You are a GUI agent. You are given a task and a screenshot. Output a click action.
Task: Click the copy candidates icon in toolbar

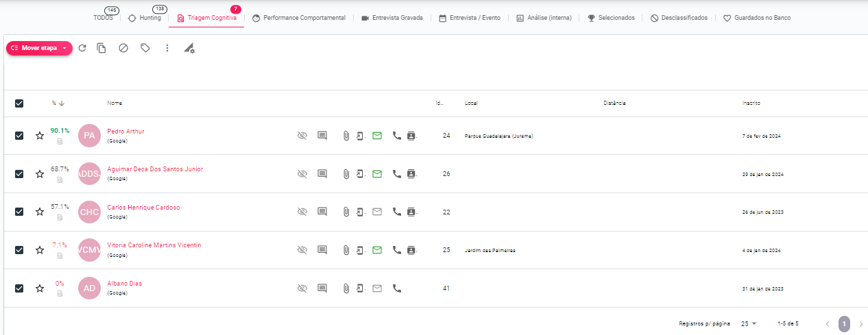tap(101, 48)
